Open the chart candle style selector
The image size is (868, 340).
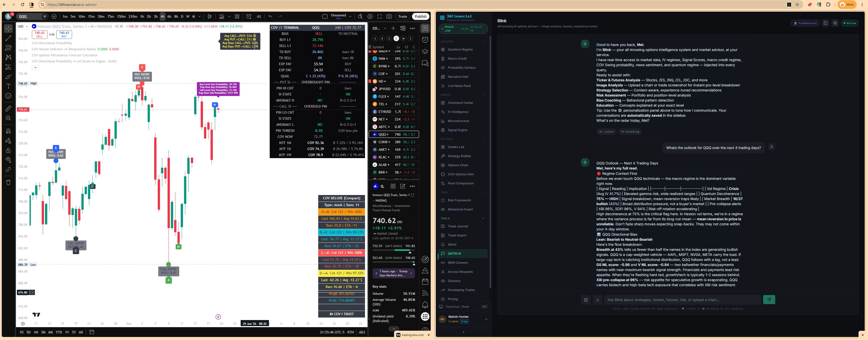point(210,16)
